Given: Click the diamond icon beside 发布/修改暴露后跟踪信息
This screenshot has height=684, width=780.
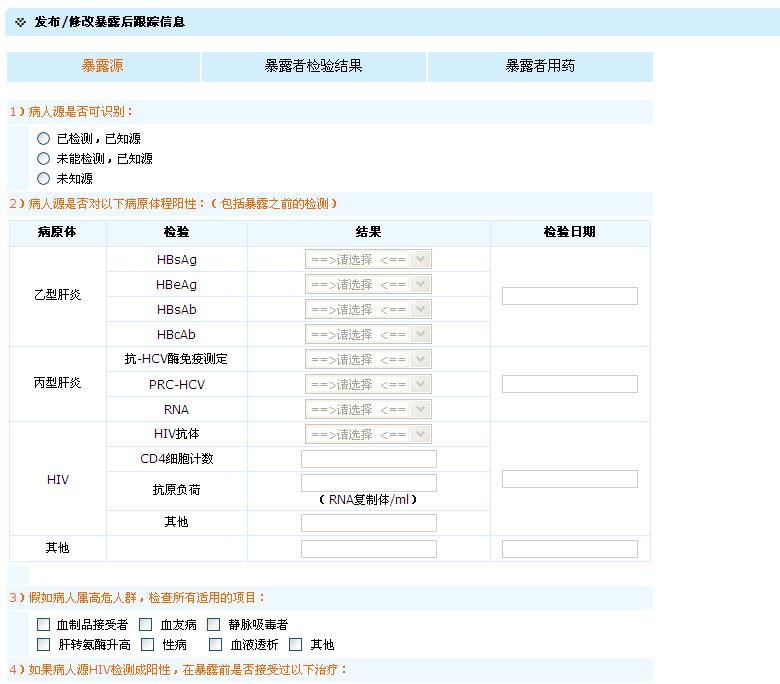Looking at the screenshot, I should 20,22.
